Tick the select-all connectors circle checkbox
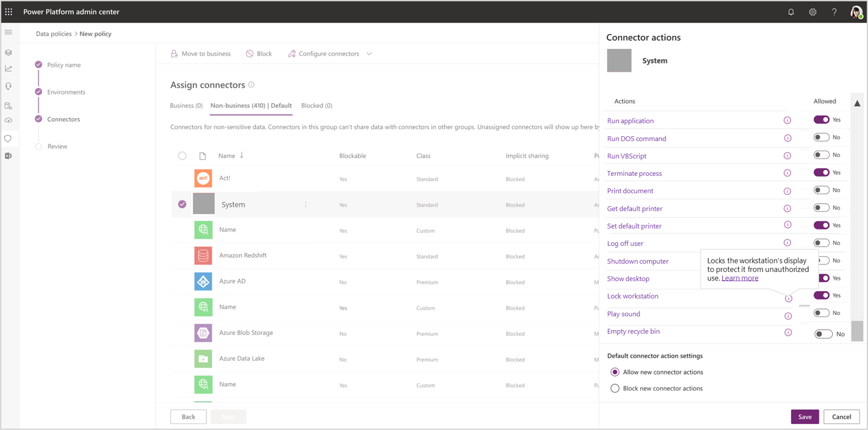Viewport: 868px width, 430px height. click(182, 156)
